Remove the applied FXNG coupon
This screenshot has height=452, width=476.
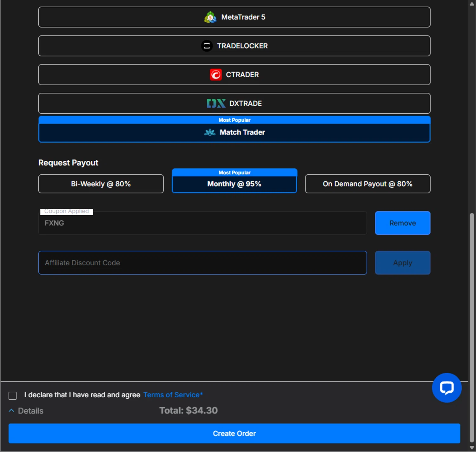(x=402, y=223)
